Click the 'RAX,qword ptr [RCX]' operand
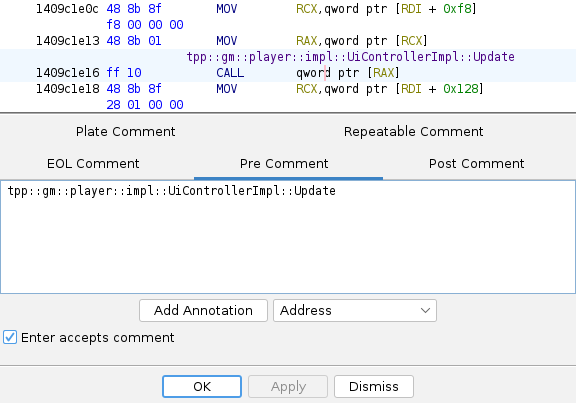 [x=362, y=41]
